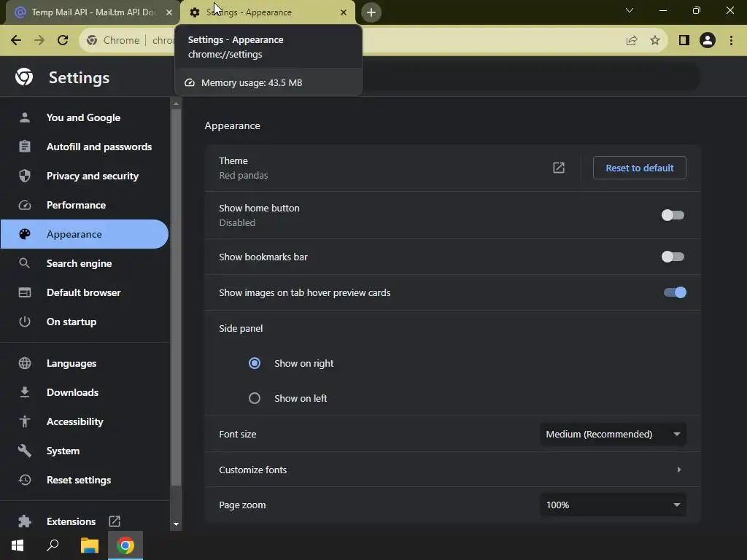Click the Memory usage entry in tab preview
Screen dimensions: 747x560
268,82
